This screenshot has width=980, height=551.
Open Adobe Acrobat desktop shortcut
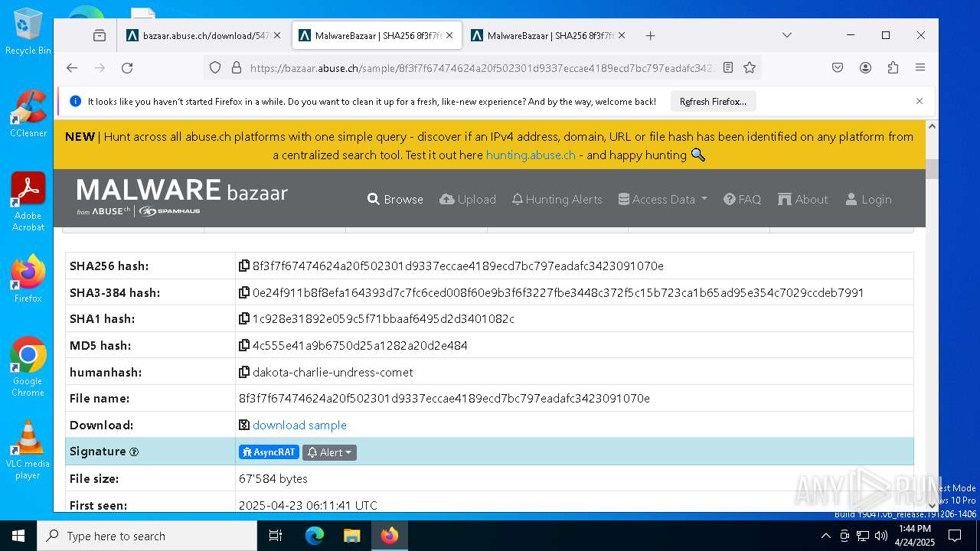click(x=28, y=201)
